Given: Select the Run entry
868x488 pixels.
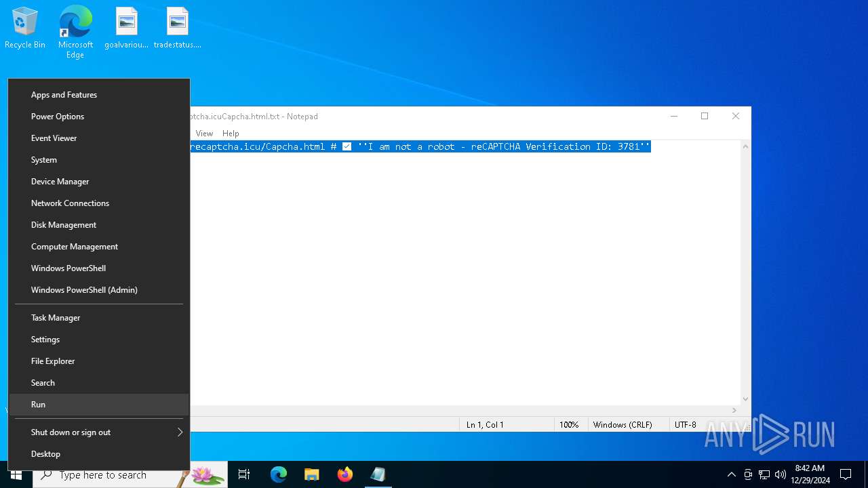Looking at the screenshot, I should tap(99, 405).
